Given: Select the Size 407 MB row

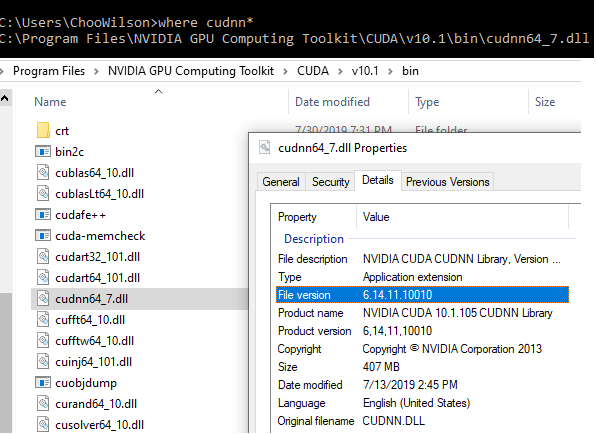Looking at the screenshot, I should click(x=422, y=367).
